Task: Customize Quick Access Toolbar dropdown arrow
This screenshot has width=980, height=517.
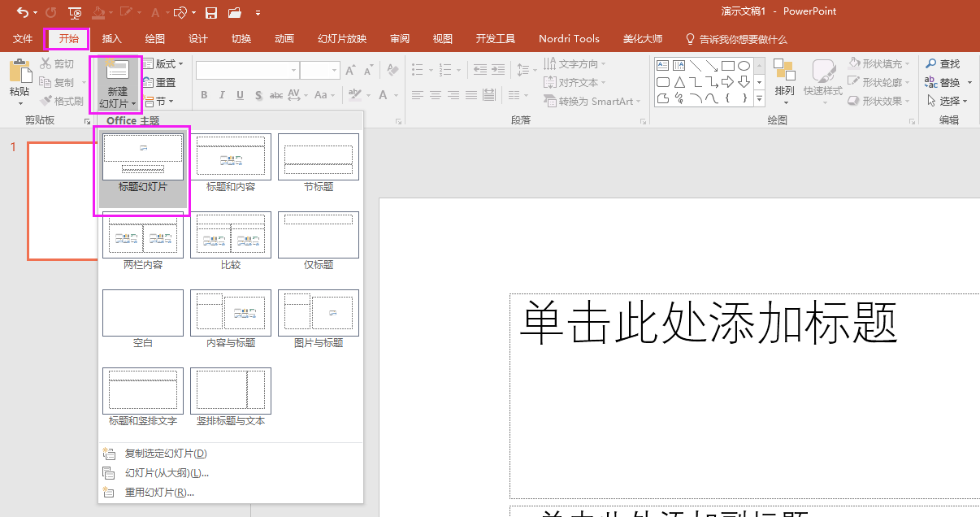Action: 258,13
